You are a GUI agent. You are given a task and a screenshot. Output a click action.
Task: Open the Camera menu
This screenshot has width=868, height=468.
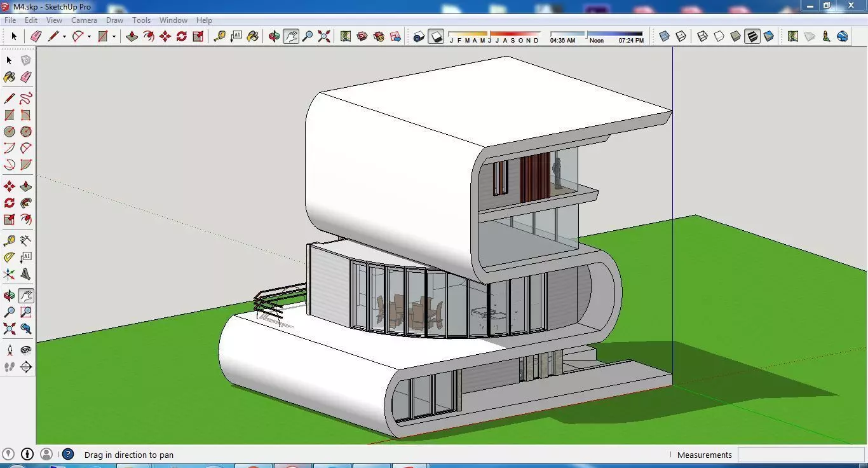(x=84, y=20)
